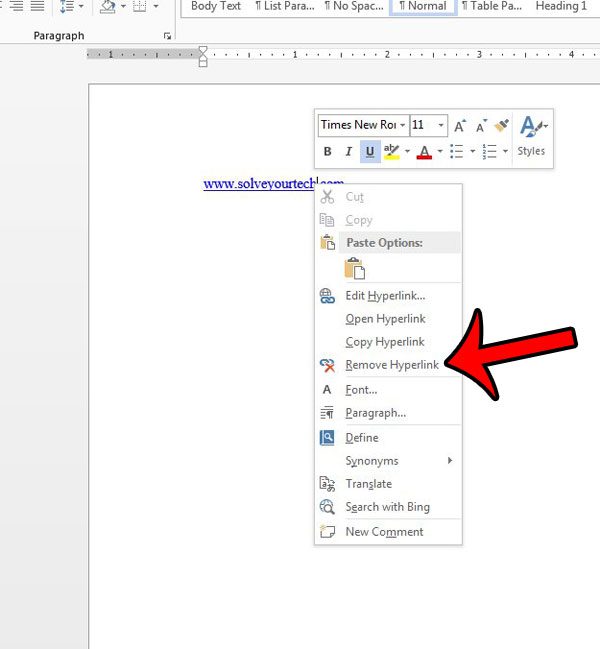
Task: Click the Numbering list icon
Action: coord(489,152)
